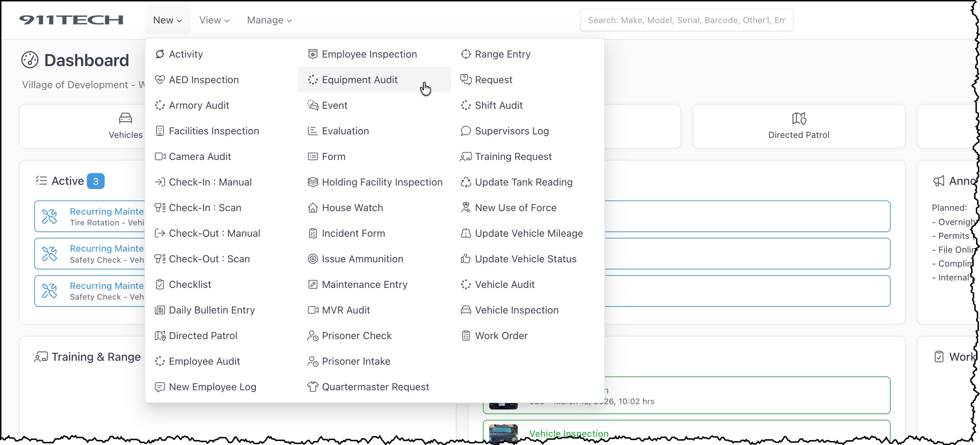Click the House Watch home icon

tap(313, 208)
